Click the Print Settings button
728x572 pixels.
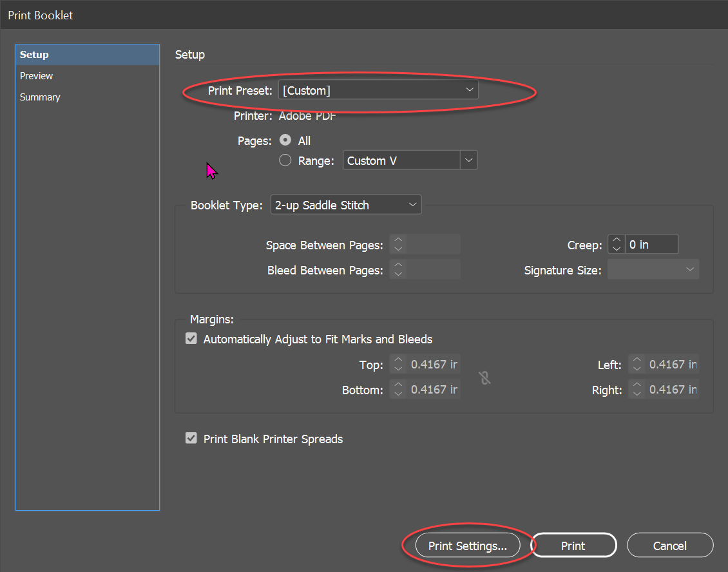(469, 545)
